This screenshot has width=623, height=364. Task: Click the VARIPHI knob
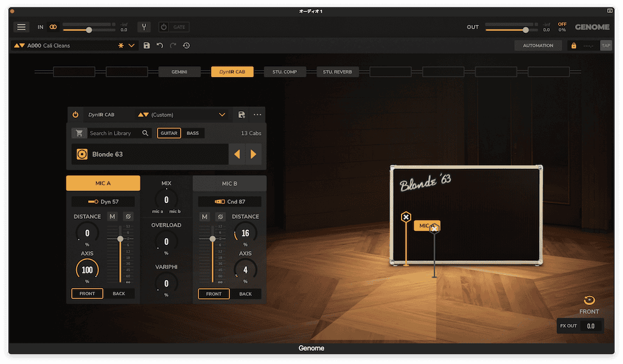[x=166, y=283]
